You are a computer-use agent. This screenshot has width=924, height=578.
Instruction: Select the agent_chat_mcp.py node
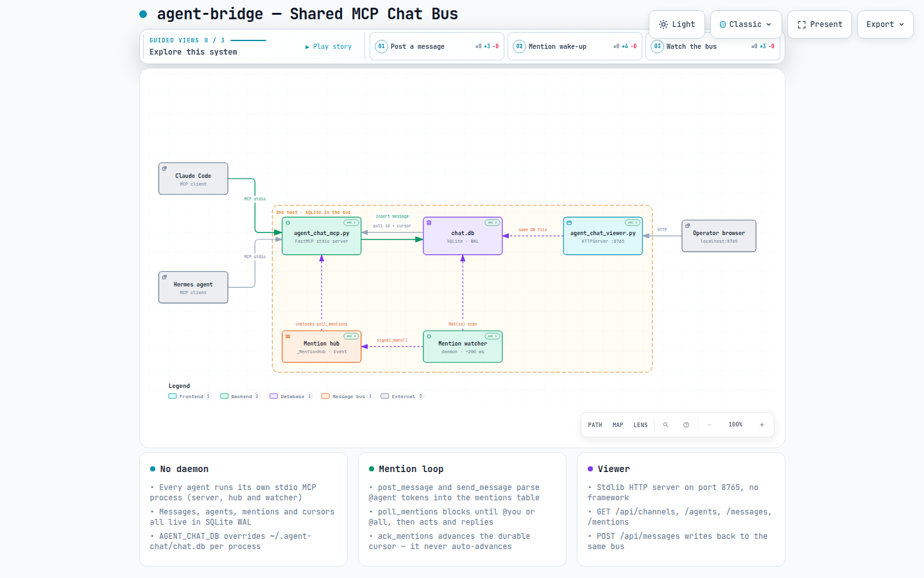click(x=321, y=236)
